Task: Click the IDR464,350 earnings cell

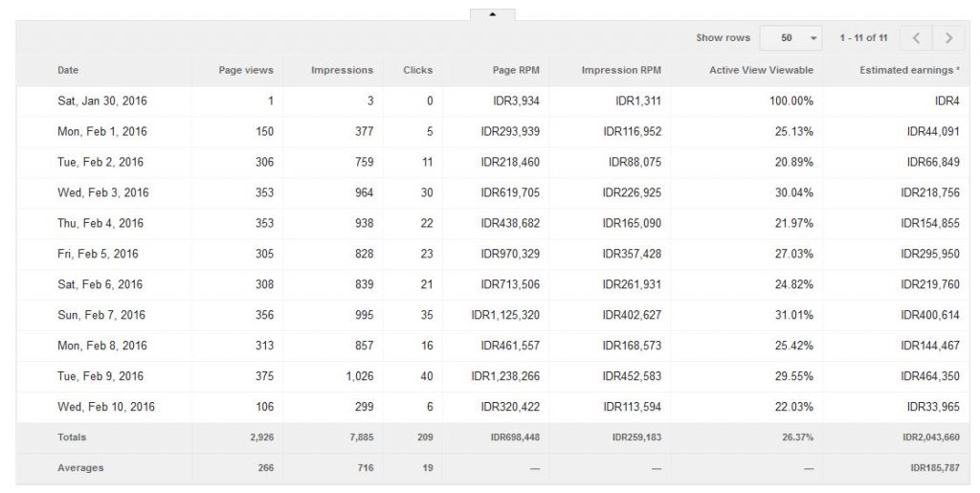Action: [929, 376]
